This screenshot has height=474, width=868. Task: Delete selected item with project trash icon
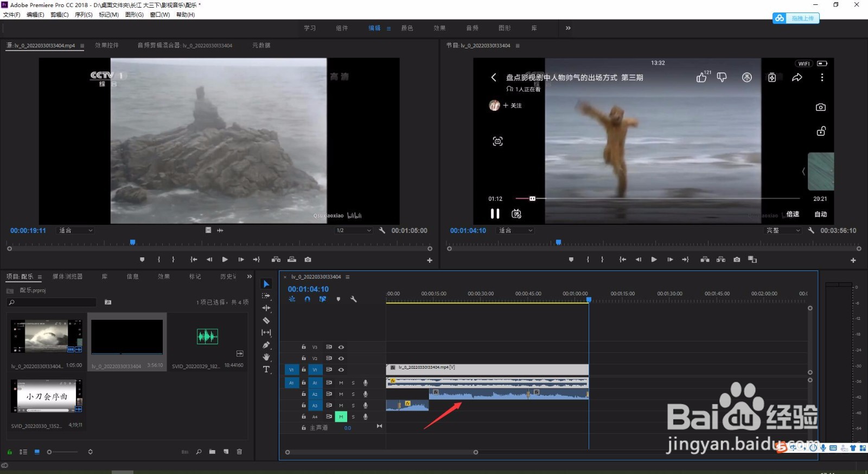239,452
